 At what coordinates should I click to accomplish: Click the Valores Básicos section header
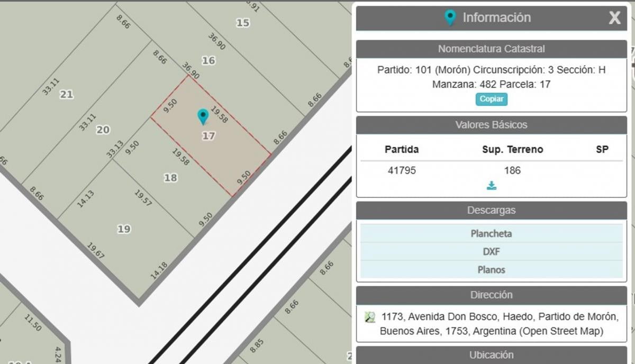click(492, 125)
